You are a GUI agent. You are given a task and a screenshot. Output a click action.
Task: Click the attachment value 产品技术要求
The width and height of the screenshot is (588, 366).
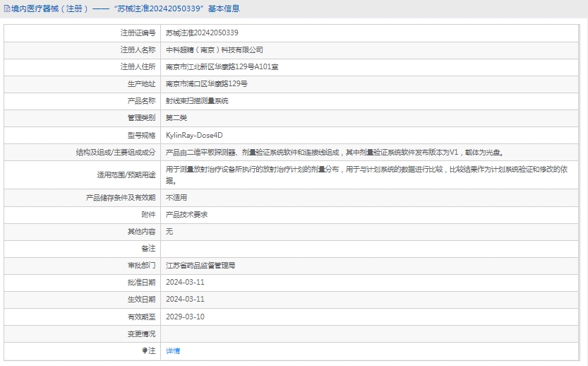186,214
